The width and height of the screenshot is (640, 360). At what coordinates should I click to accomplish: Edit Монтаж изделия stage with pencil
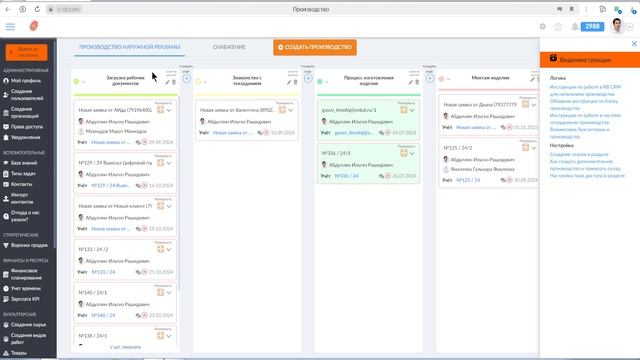coord(532,79)
